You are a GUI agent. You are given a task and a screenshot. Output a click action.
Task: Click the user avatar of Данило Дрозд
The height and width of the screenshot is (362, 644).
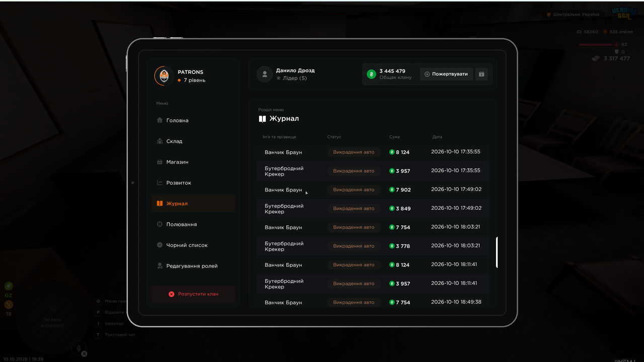pos(265,74)
